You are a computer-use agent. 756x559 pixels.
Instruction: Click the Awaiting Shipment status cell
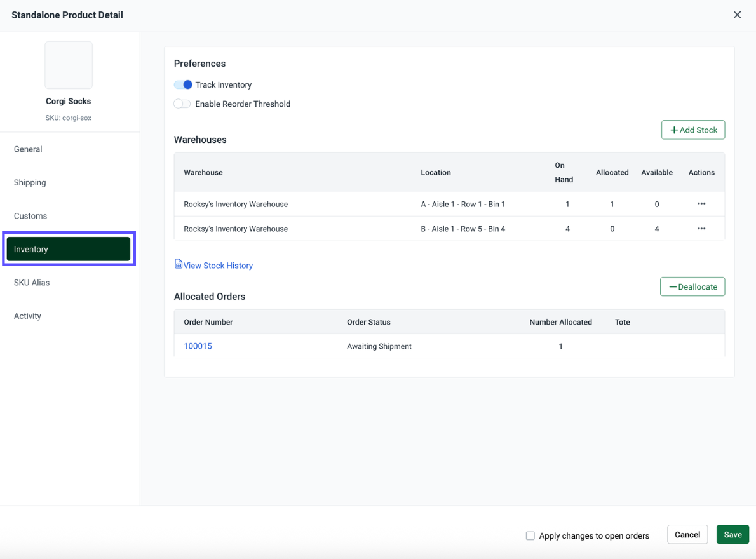point(379,346)
